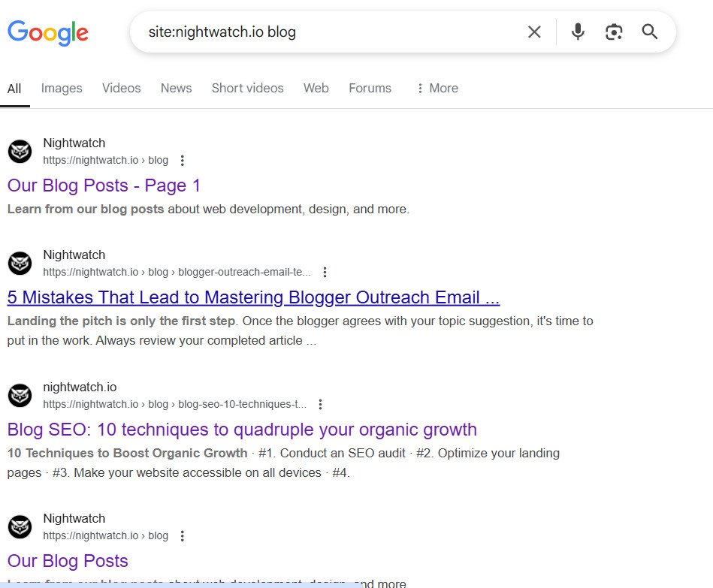Click the search magnifier icon

tap(649, 32)
